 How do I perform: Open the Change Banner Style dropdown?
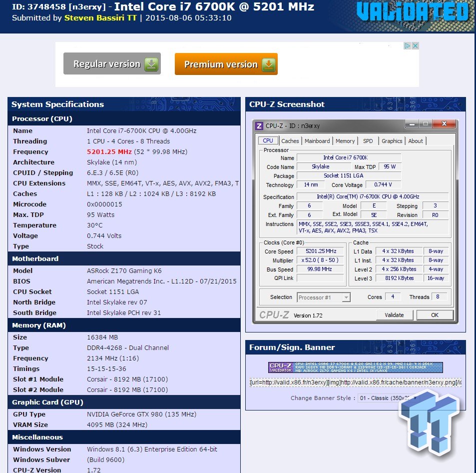coord(389,398)
